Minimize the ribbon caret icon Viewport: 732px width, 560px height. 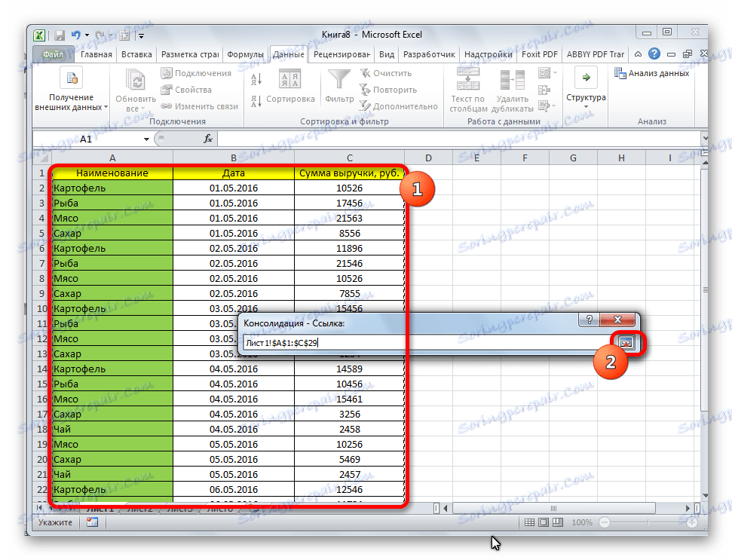[638, 54]
